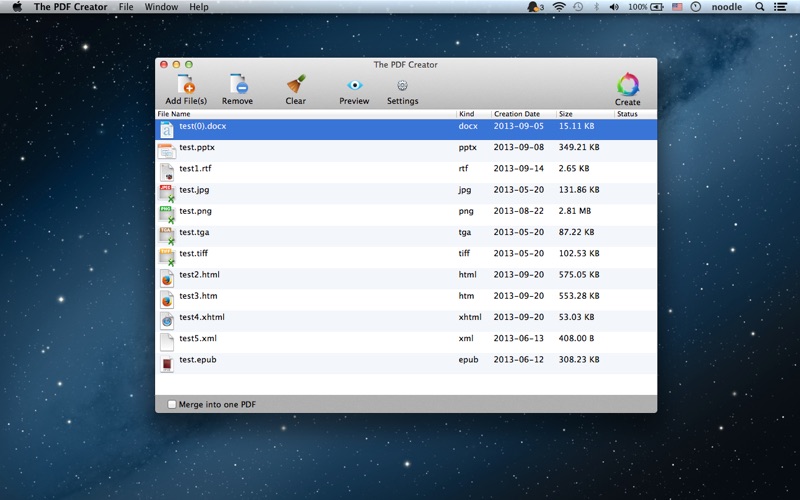The width and height of the screenshot is (800, 500).
Task: Click the Time Machine menu bar icon
Action: pyautogui.click(x=578, y=7)
